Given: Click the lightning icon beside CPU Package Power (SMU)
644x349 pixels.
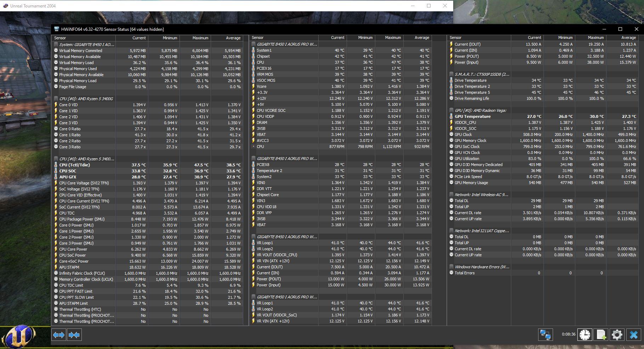Looking at the screenshot, I should [x=56, y=219].
